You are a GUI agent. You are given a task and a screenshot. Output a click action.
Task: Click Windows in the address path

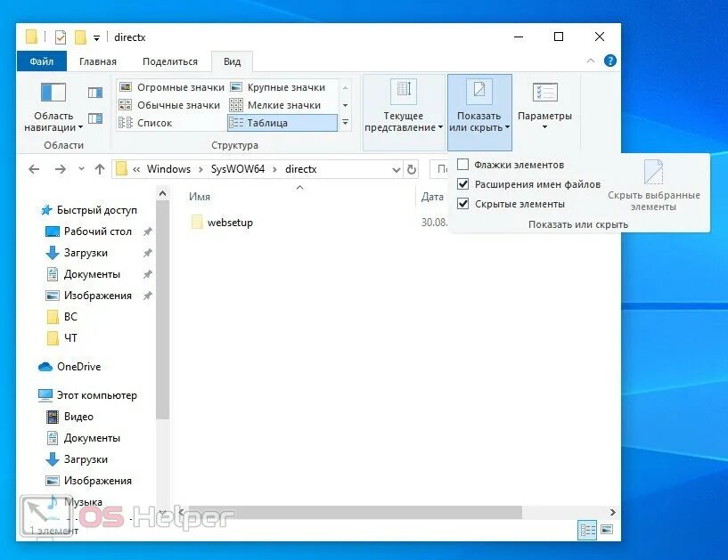click(x=168, y=169)
